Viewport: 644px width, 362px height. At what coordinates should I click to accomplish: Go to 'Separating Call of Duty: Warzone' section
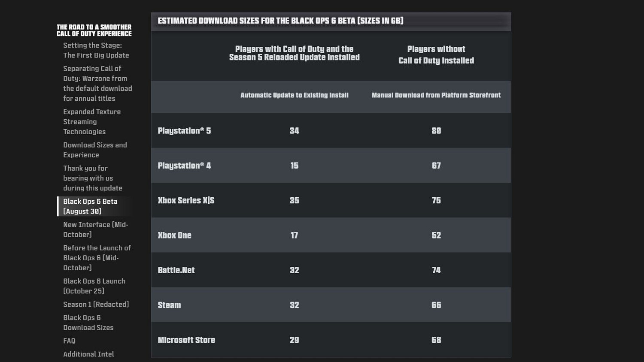(x=97, y=83)
